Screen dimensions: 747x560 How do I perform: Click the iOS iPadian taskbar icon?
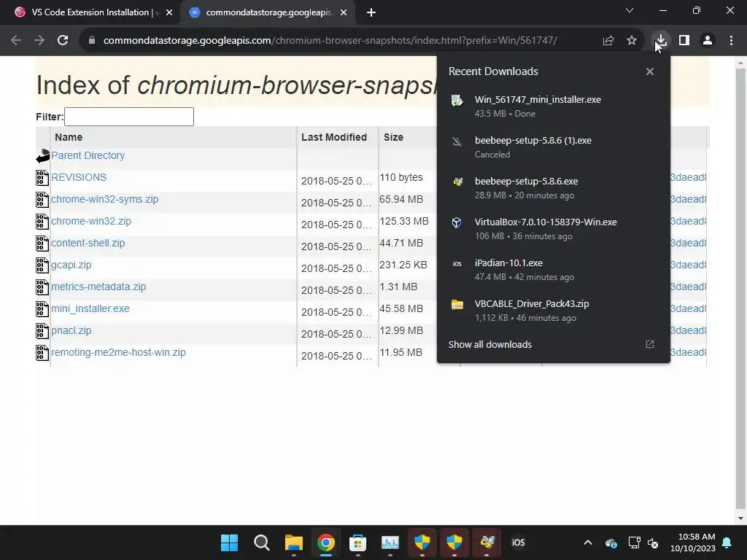click(519, 542)
